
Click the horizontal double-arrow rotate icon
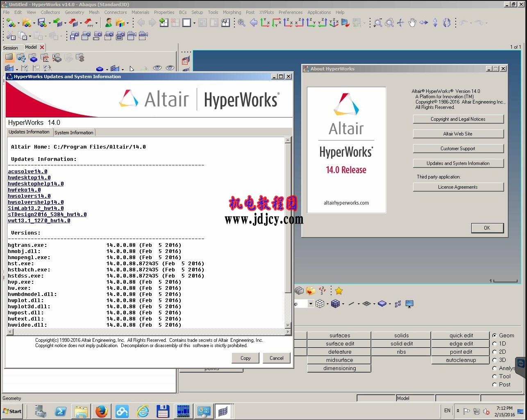(424, 23)
